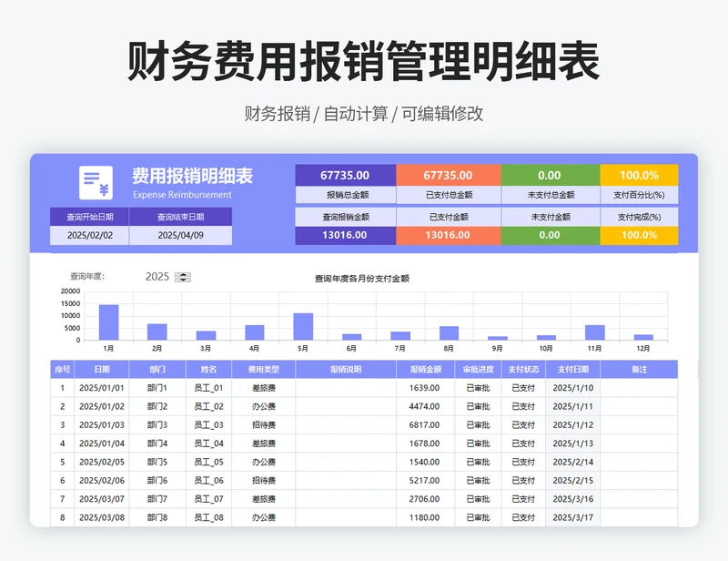Click the purple 67735.00 total reimbursement cell
The height and width of the screenshot is (561, 728).
pos(346,175)
